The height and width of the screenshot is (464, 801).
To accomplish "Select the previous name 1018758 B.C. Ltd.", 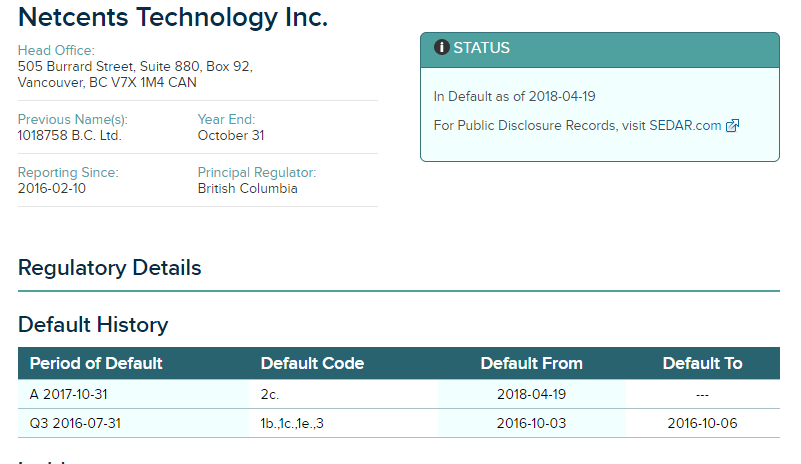I will pyautogui.click(x=70, y=135).
